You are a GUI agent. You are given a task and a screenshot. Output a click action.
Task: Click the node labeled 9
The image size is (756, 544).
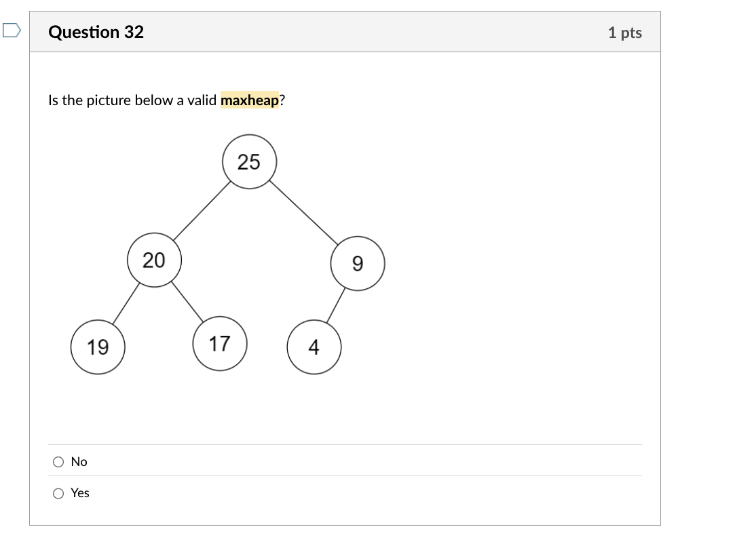tap(357, 265)
